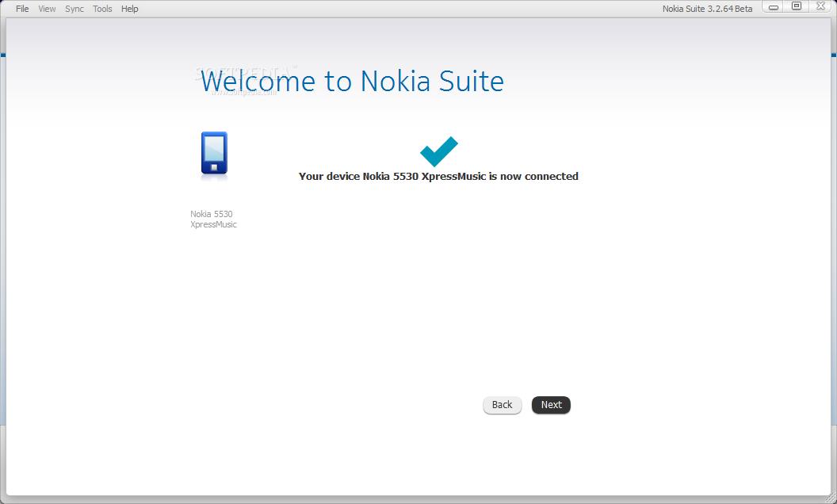Click the blue Nokia phone device icon
This screenshot has width=837, height=504.
point(214,153)
